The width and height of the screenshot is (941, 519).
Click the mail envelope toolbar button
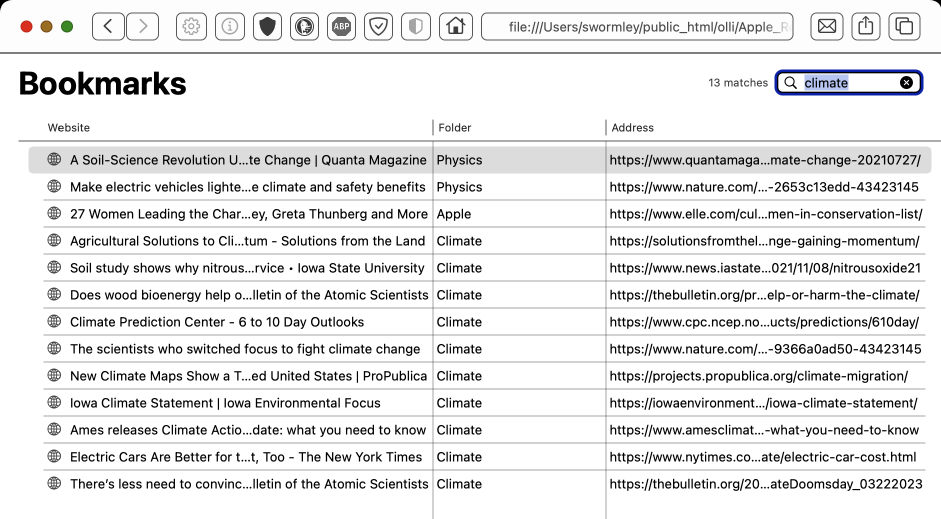pyautogui.click(x=827, y=26)
